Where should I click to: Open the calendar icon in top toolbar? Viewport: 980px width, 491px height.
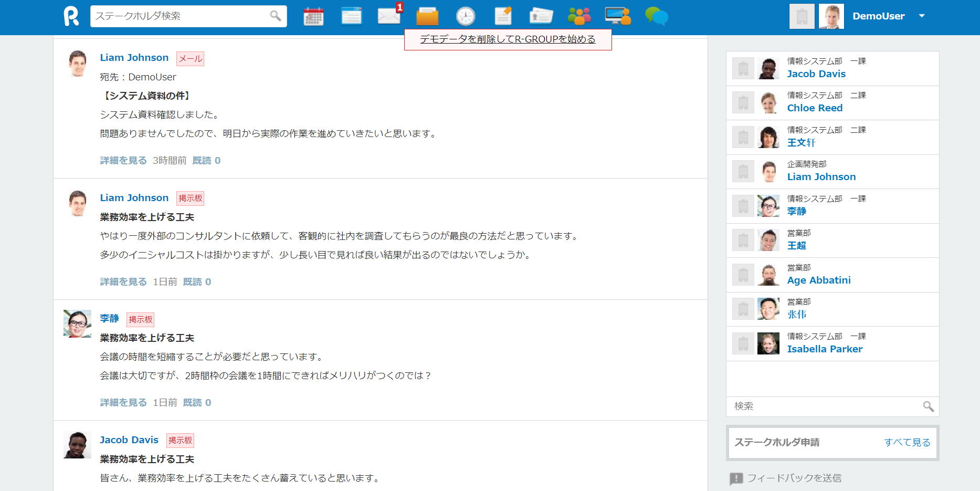pyautogui.click(x=313, y=16)
